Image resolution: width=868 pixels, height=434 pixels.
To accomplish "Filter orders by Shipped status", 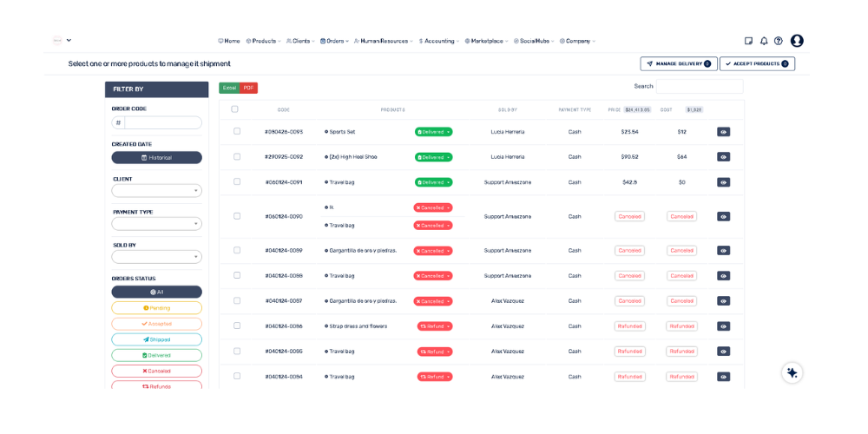I will (156, 339).
